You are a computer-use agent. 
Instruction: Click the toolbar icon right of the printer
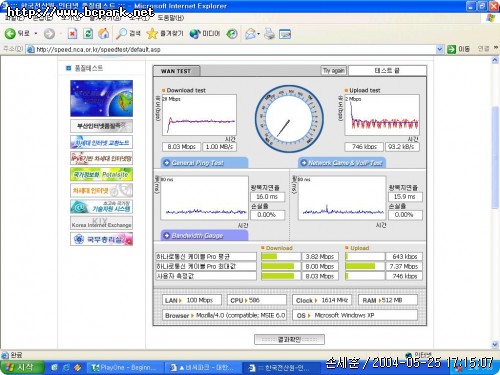[x=285, y=34]
